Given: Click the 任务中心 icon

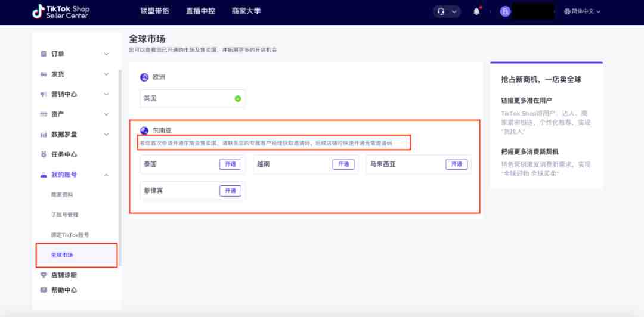Looking at the screenshot, I should click(x=44, y=154).
